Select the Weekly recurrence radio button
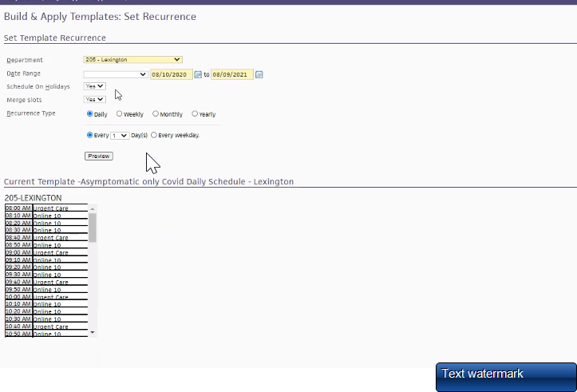The image size is (577, 392). [120, 114]
